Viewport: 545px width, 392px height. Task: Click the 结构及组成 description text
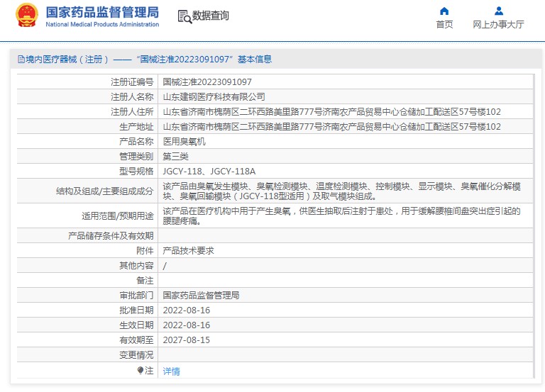point(341,191)
